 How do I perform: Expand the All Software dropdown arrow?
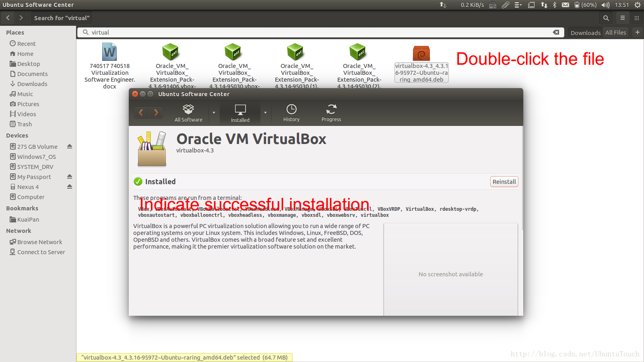214,113
